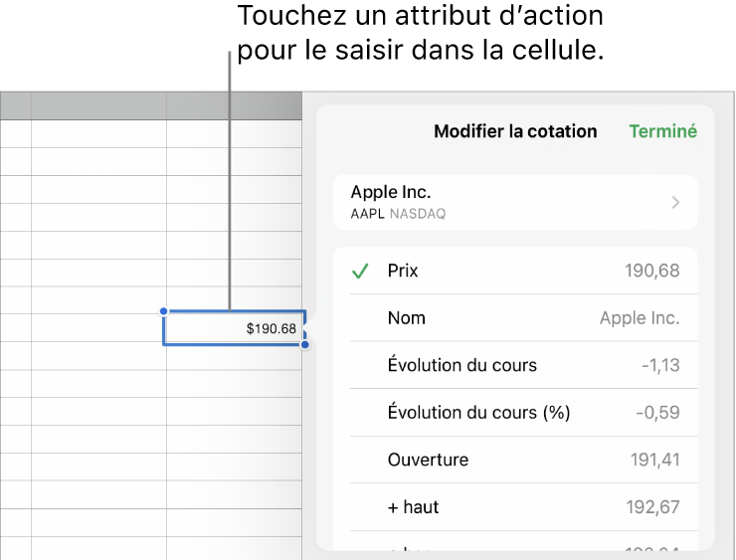This screenshot has height=560, width=736.
Task: Click the -1,13 change value
Action: (660, 365)
